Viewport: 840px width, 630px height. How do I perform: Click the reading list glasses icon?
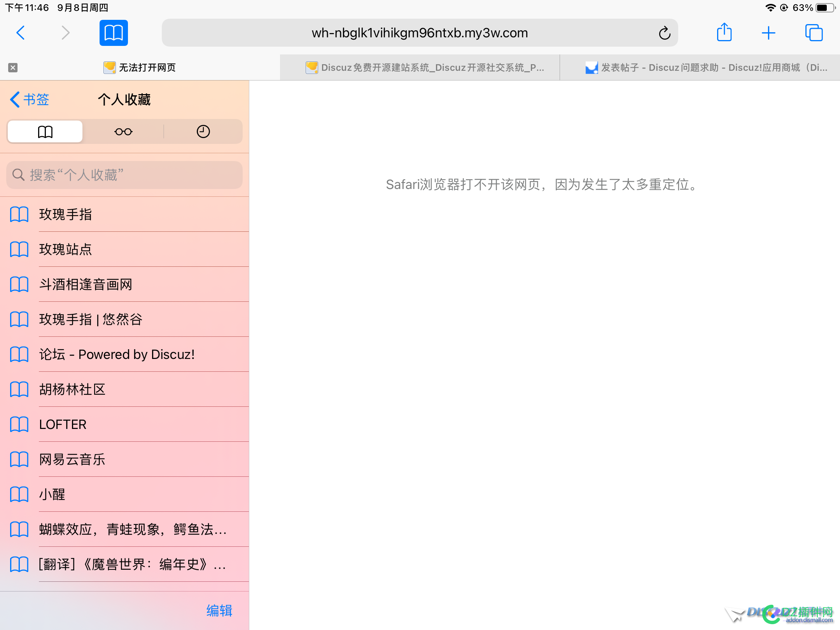pyautogui.click(x=124, y=131)
